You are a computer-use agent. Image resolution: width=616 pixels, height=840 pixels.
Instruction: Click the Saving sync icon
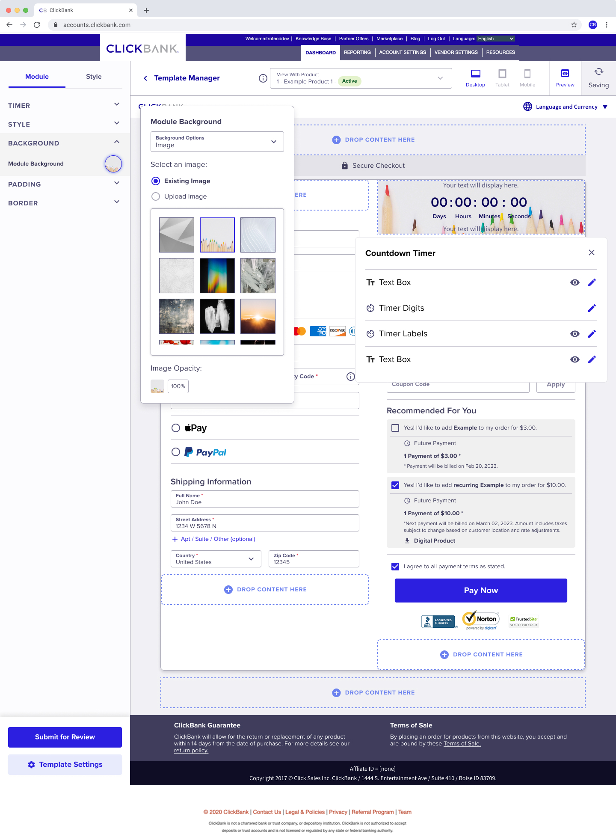pyautogui.click(x=599, y=72)
